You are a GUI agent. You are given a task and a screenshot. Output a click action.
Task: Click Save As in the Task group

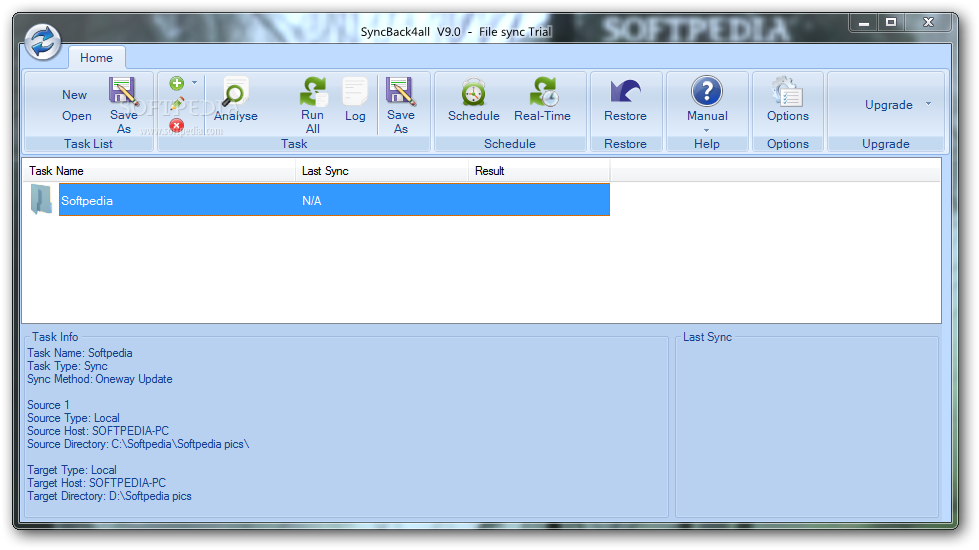[x=400, y=106]
